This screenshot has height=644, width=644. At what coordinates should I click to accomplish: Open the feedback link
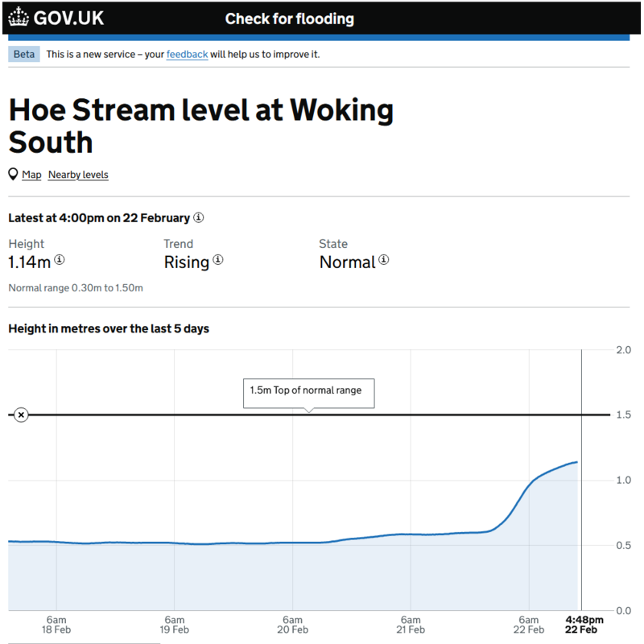[x=187, y=55]
